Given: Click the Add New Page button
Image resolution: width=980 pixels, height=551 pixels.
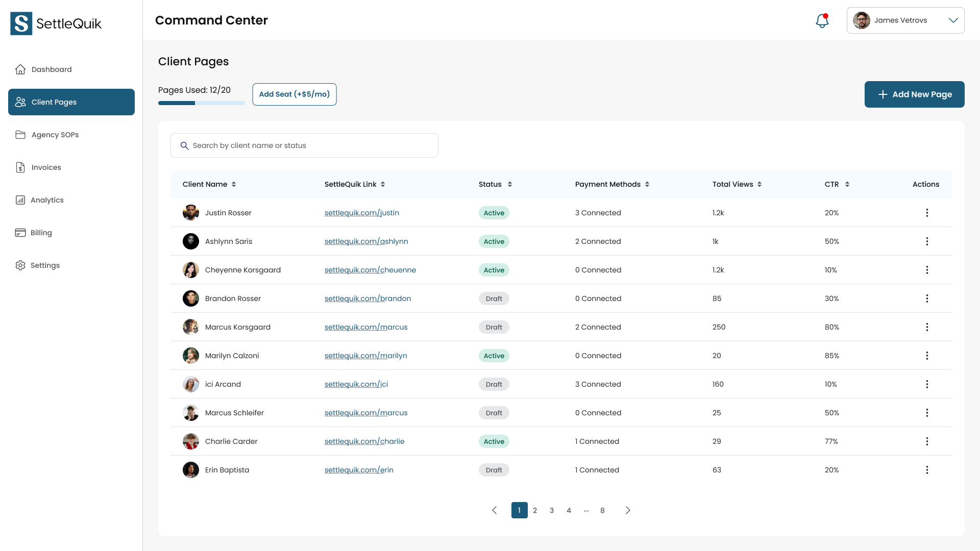Looking at the screenshot, I should coord(914,94).
